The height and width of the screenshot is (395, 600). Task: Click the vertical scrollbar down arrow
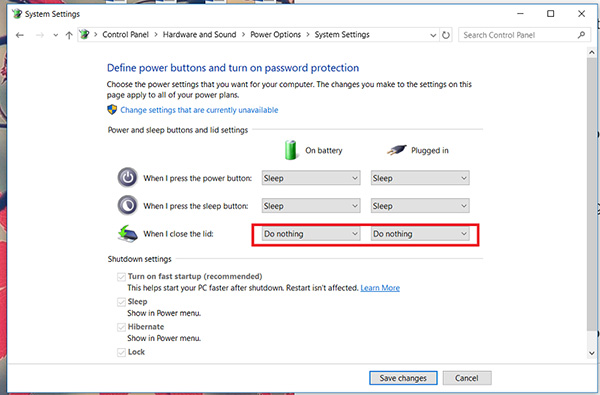pyautogui.click(x=592, y=353)
